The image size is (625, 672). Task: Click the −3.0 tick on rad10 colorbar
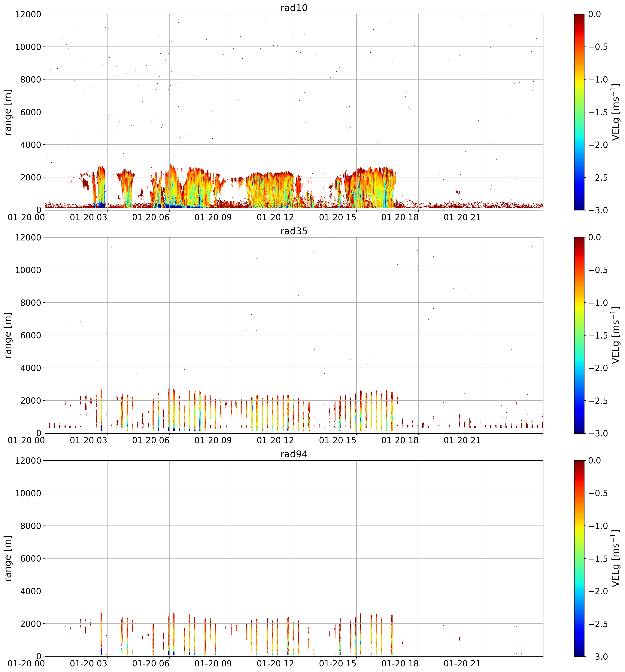click(x=598, y=210)
